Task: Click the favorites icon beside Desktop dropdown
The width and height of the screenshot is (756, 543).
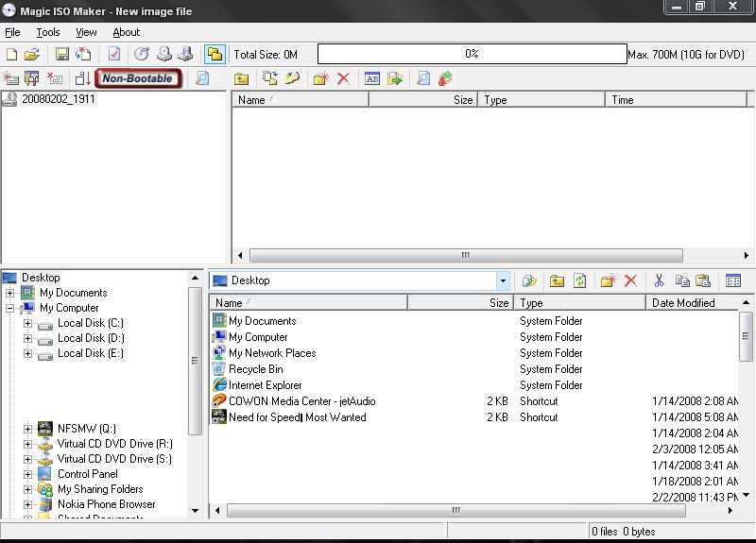Action: tap(529, 280)
